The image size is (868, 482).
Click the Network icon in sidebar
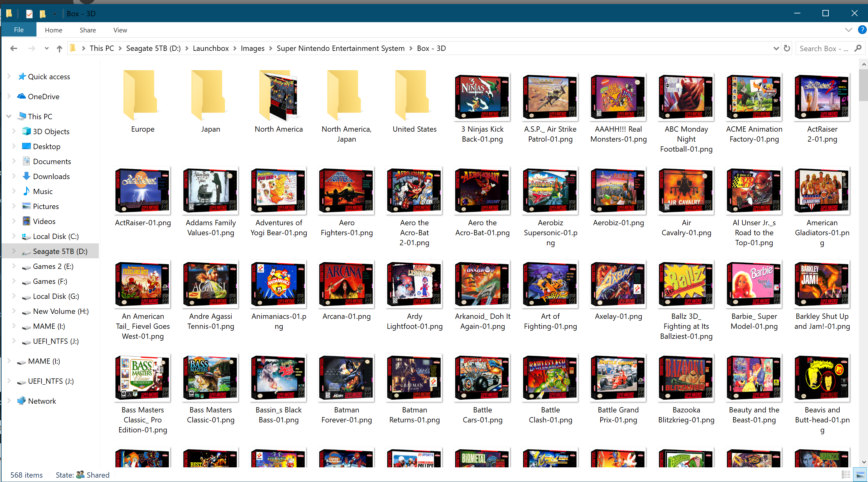(x=22, y=401)
